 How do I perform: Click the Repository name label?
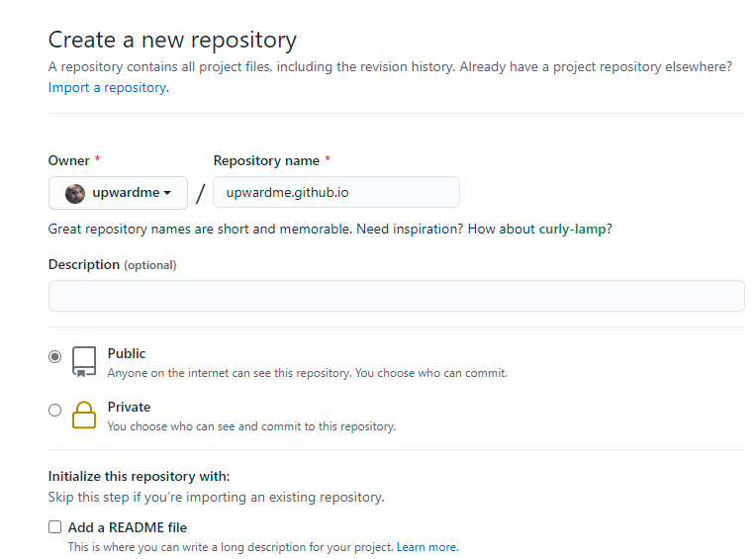[x=266, y=160]
